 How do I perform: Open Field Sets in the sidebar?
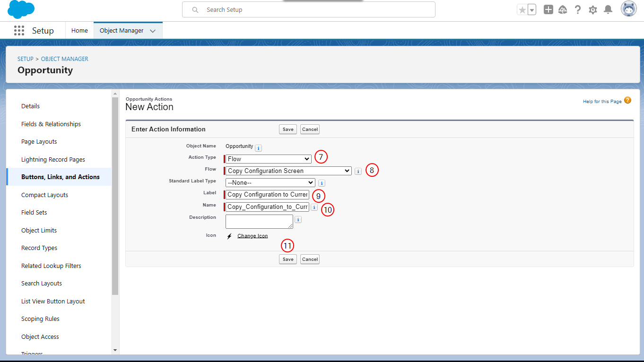[x=34, y=213]
